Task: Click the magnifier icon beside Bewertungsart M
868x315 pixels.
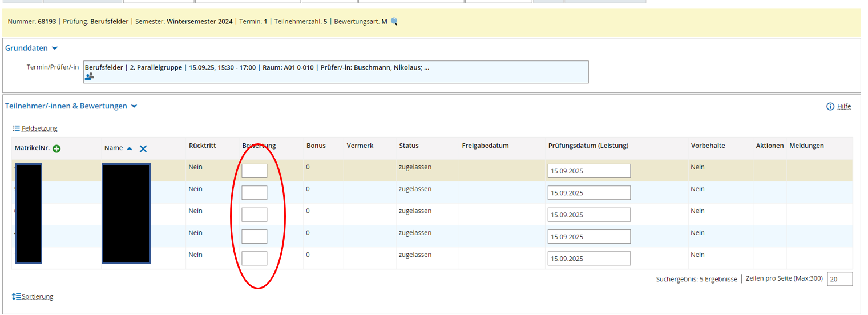Action: pyautogui.click(x=394, y=22)
